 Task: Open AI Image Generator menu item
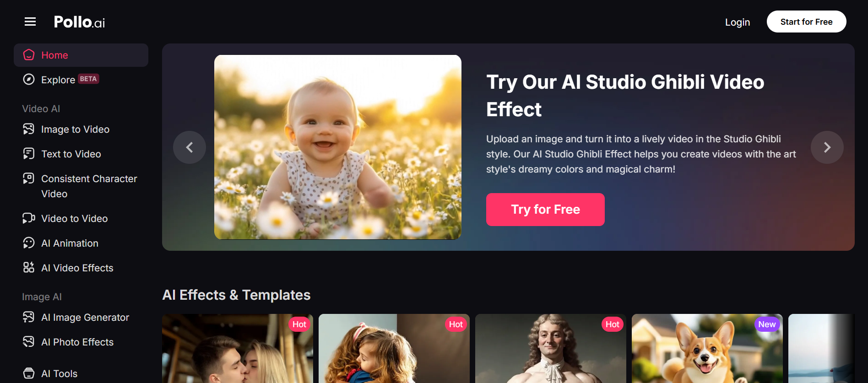tap(76, 317)
